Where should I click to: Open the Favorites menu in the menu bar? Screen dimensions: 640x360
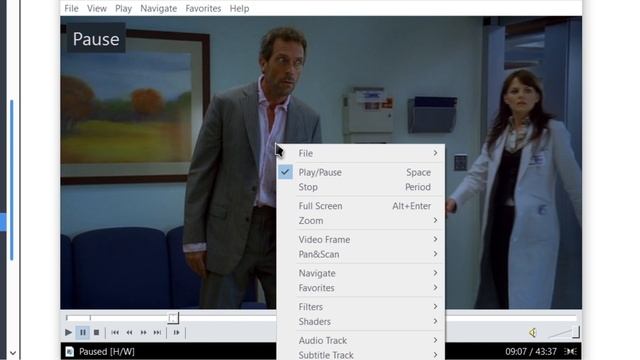pos(203,8)
